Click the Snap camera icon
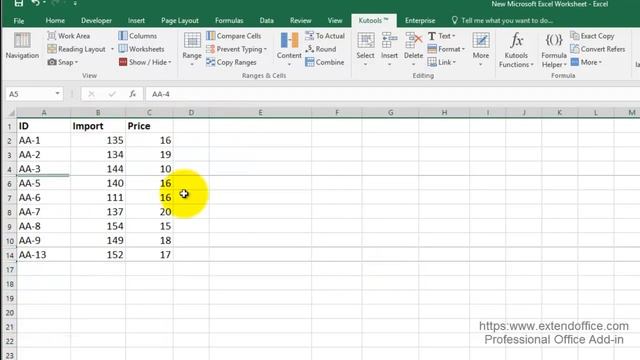The width and height of the screenshot is (640, 360). [x=52, y=62]
